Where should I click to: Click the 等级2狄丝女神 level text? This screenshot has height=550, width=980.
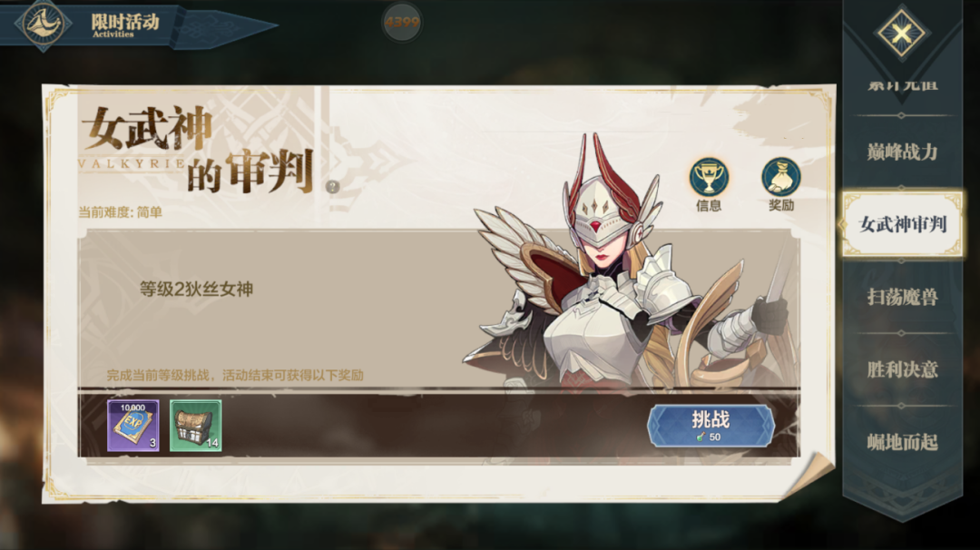(x=196, y=289)
